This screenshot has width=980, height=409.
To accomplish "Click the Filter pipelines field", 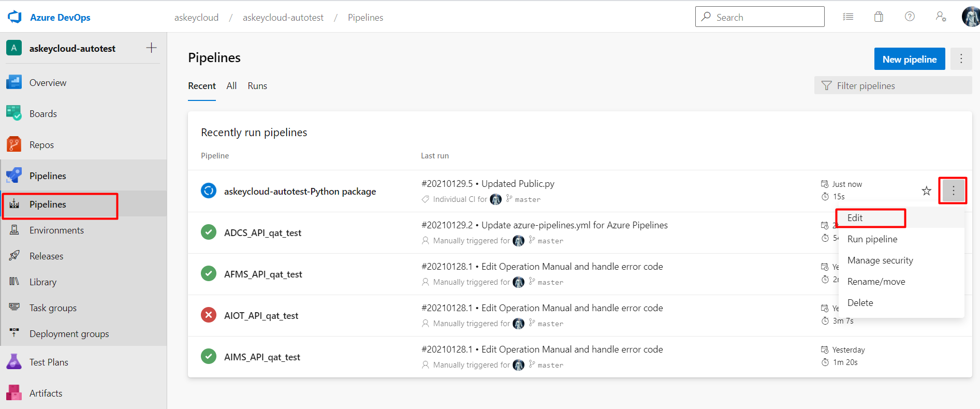I will tap(893, 86).
